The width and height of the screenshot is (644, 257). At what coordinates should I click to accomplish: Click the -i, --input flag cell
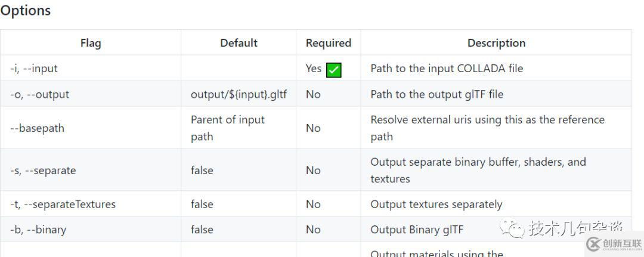click(34, 69)
